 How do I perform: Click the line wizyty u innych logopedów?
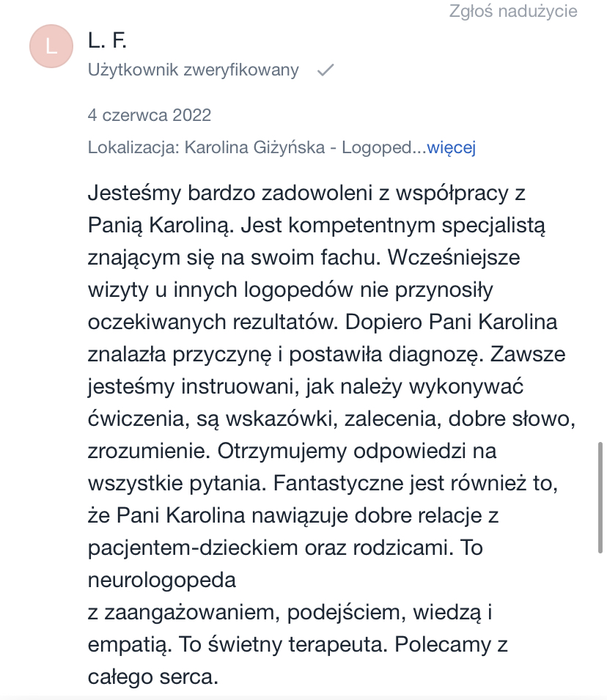click(x=290, y=290)
